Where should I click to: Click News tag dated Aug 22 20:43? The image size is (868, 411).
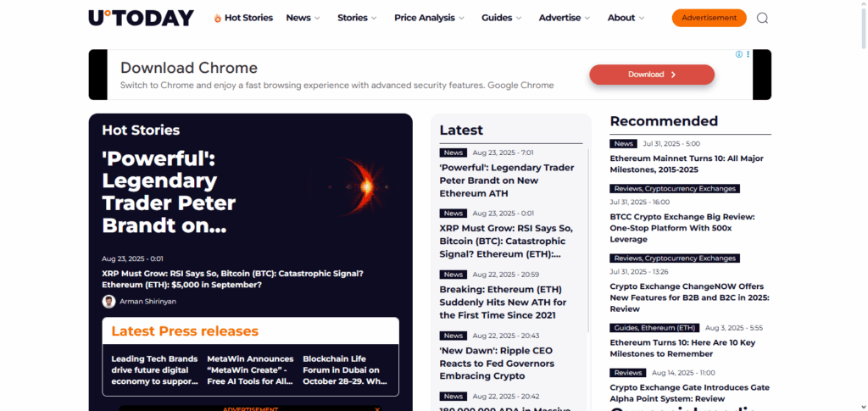[453, 336]
